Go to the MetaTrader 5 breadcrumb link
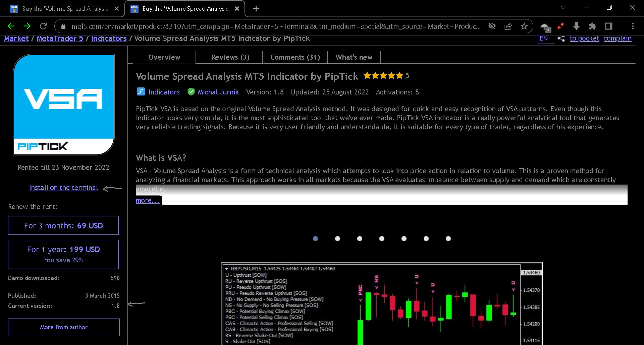Image resolution: width=644 pixels, height=345 pixels. [x=60, y=39]
